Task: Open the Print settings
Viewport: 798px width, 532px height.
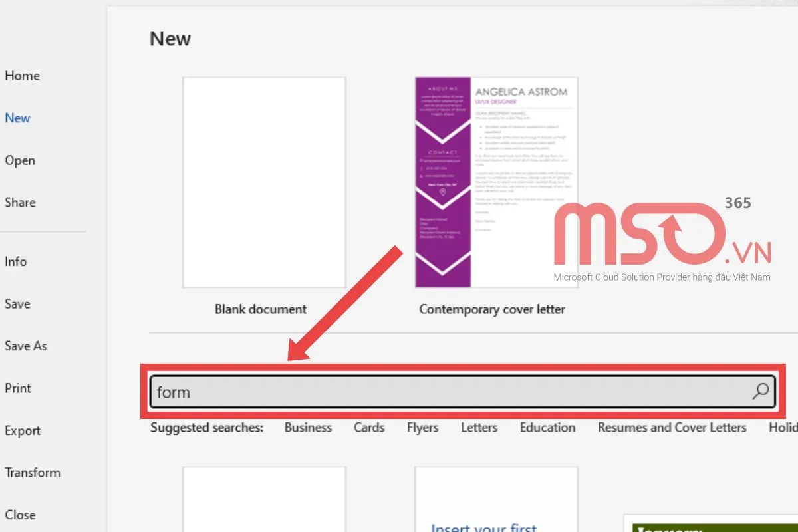Action: coord(18,388)
